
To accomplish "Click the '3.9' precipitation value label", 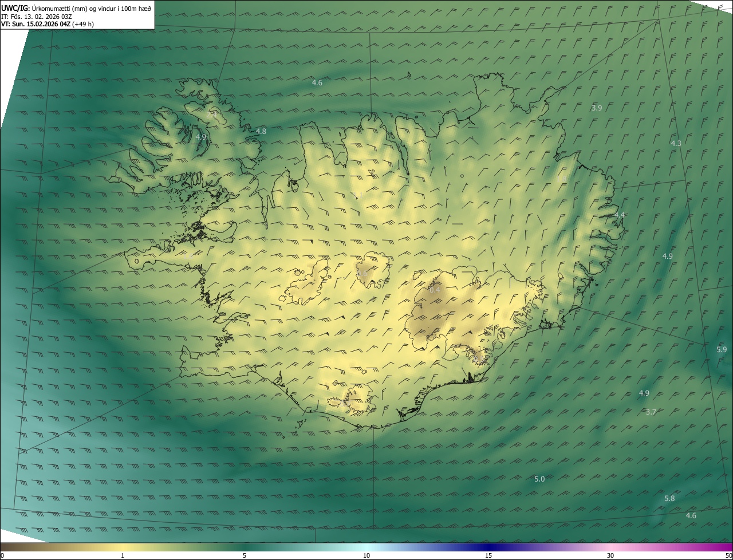I will click(597, 108).
